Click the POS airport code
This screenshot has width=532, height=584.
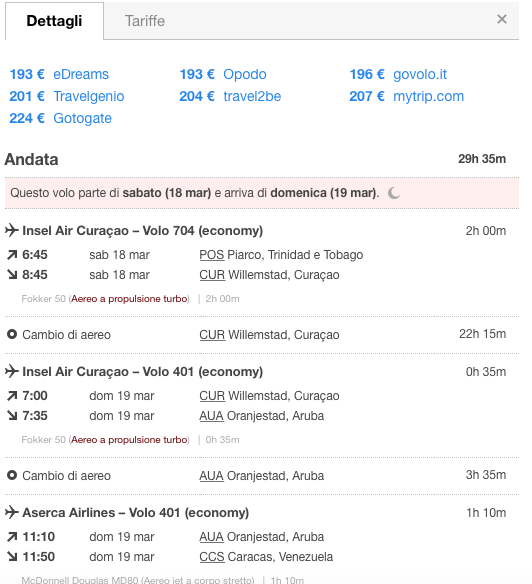pyautogui.click(x=212, y=255)
